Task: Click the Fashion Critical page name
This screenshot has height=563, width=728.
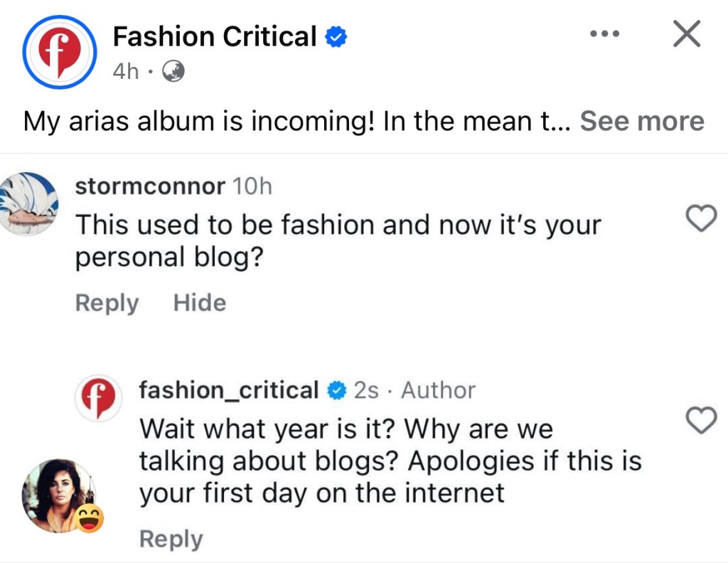Action: (x=214, y=36)
